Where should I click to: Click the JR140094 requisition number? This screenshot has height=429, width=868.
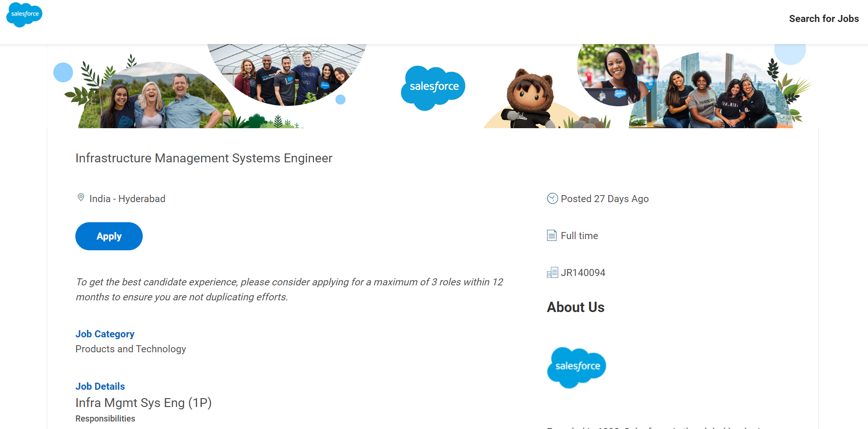tap(583, 273)
